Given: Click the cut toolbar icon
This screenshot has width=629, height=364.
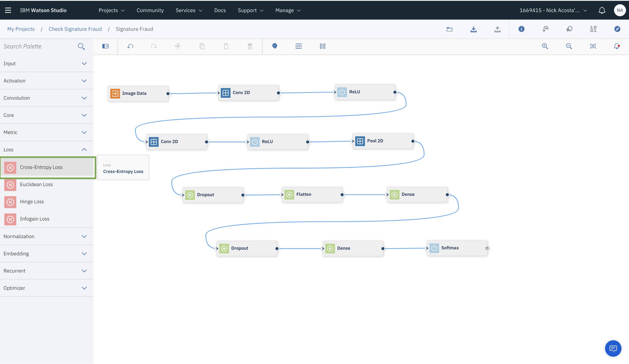Looking at the screenshot, I should (x=178, y=46).
